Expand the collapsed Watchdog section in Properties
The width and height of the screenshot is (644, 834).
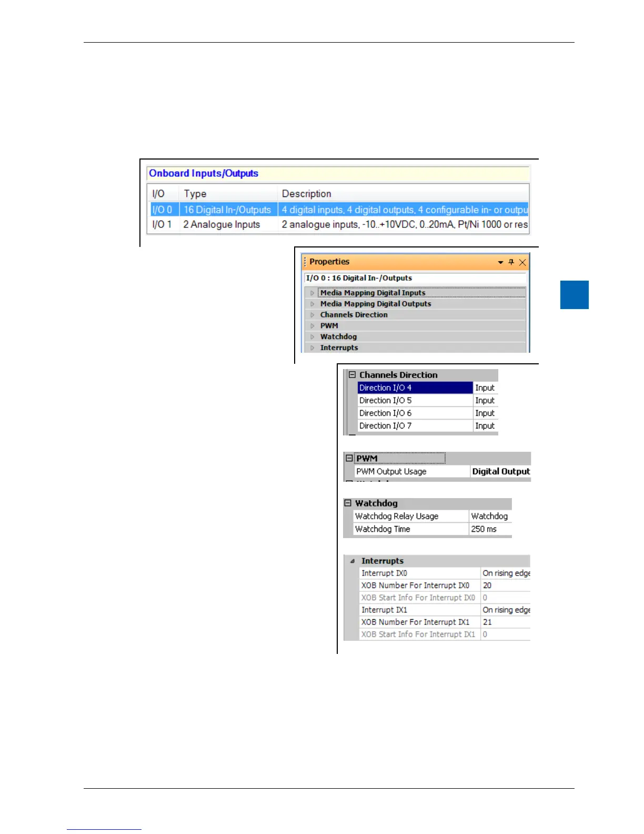pos(312,337)
